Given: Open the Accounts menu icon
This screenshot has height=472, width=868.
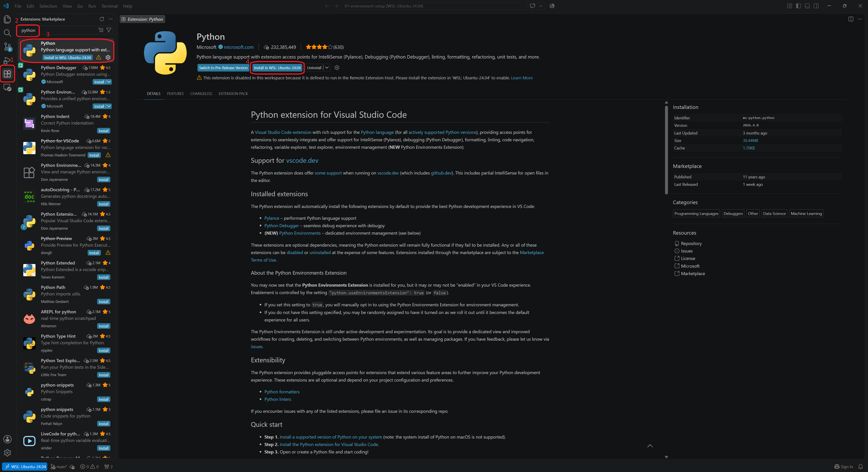Looking at the screenshot, I should [x=7, y=439].
